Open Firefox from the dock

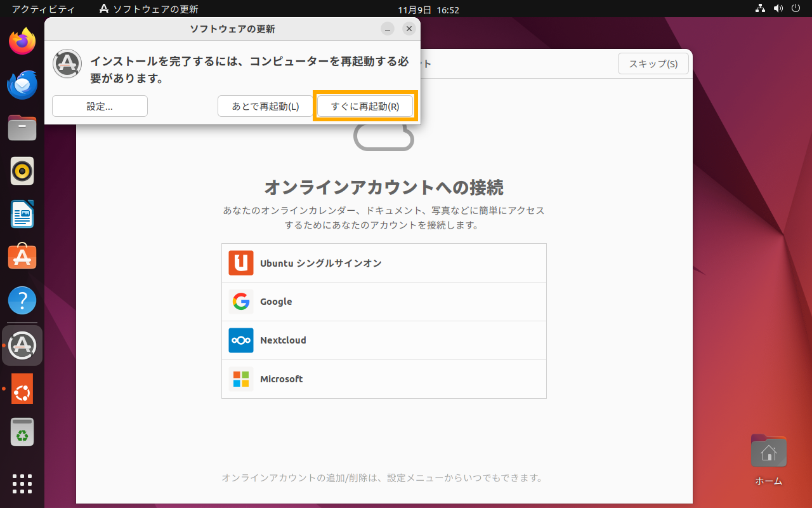click(x=22, y=41)
